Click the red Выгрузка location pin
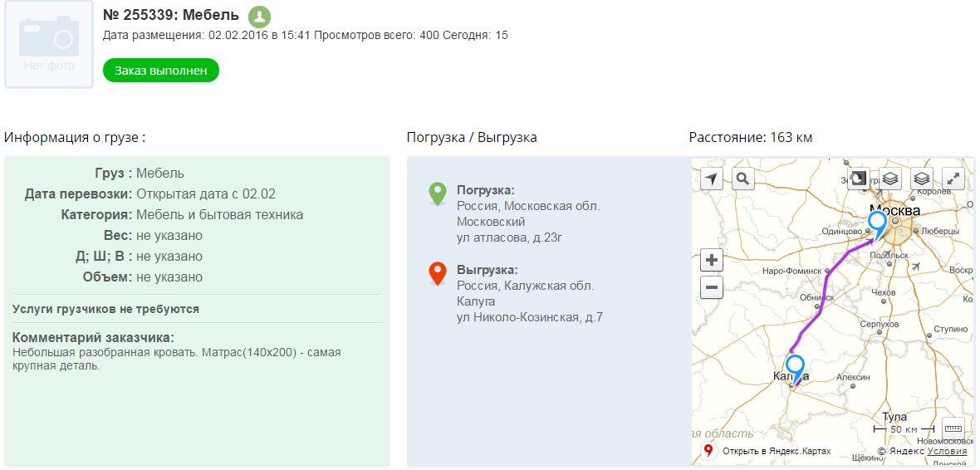This screenshot has height=470, width=980. point(437,273)
